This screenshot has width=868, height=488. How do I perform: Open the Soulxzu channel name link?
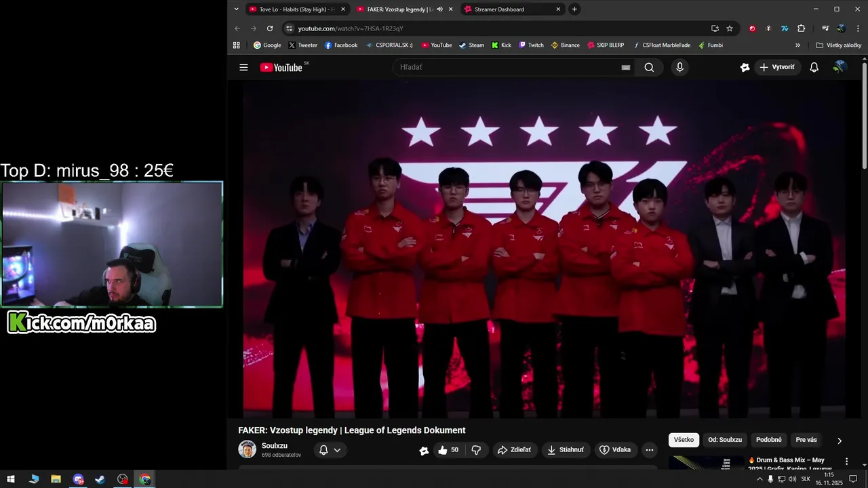click(275, 445)
